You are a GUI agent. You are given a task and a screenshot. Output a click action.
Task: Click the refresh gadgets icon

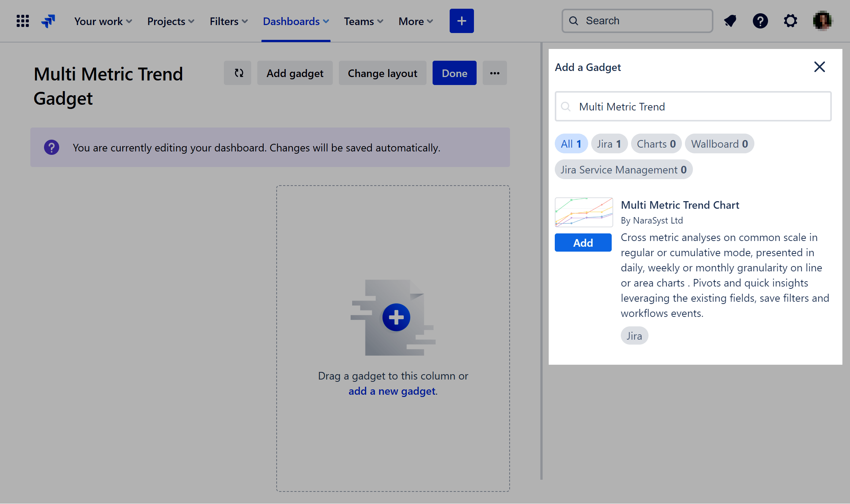(238, 73)
